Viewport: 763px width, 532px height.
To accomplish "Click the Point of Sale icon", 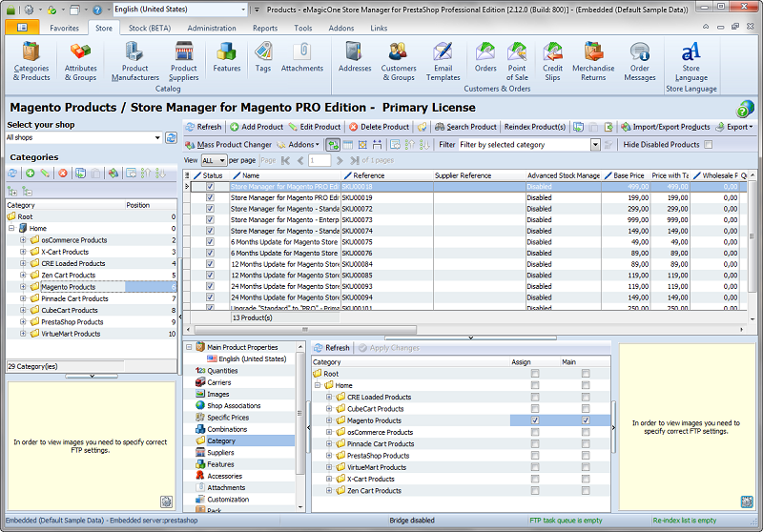I will coord(517,59).
